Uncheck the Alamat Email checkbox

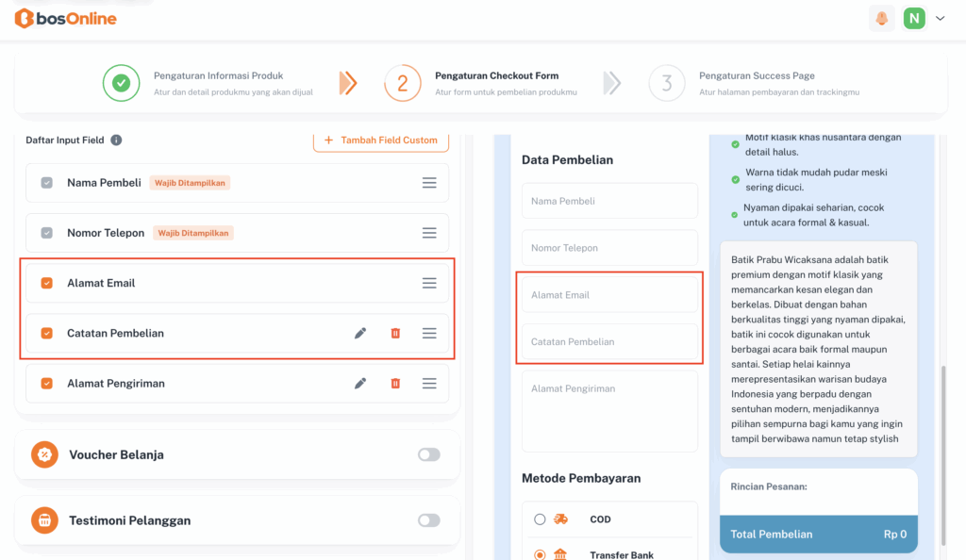pos(47,283)
